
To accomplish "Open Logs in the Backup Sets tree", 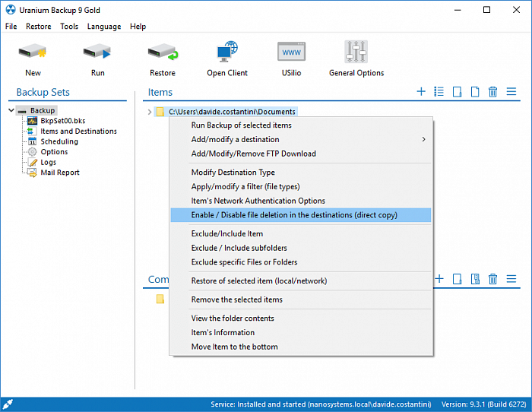I will (x=48, y=162).
